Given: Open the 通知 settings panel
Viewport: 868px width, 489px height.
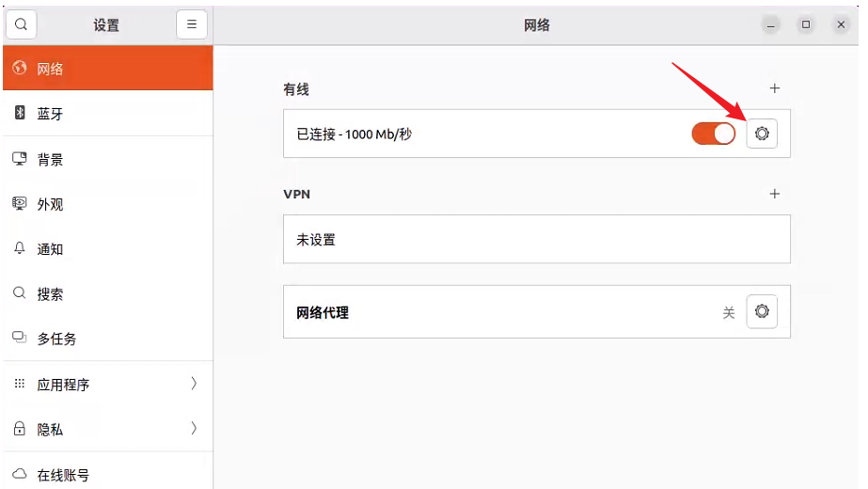Looking at the screenshot, I should pos(108,248).
